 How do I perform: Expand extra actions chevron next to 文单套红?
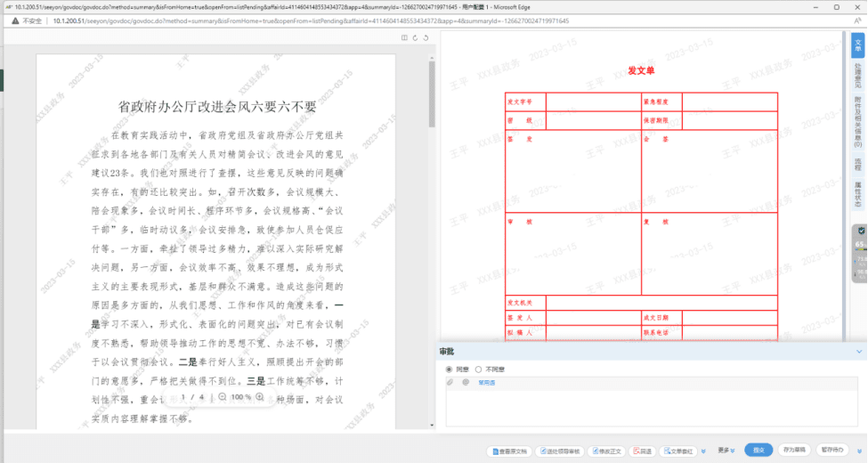703,451
